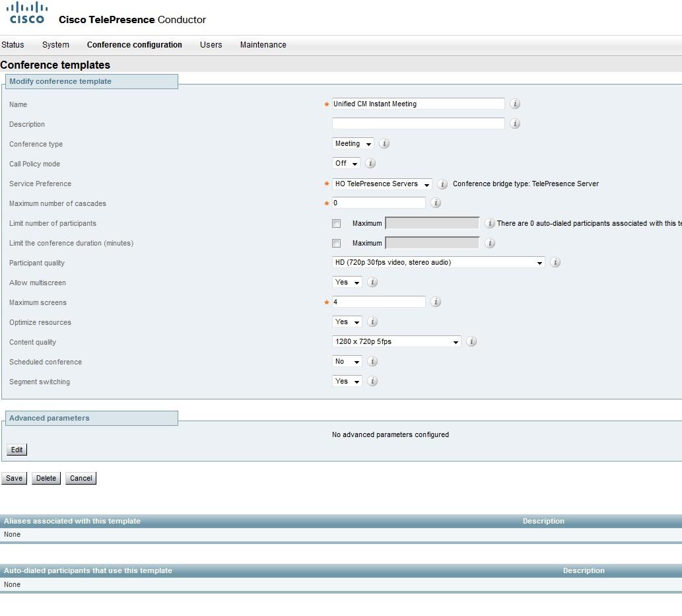Open info icon for Name field
The width and height of the screenshot is (682, 616).
pyautogui.click(x=515, y=104)
